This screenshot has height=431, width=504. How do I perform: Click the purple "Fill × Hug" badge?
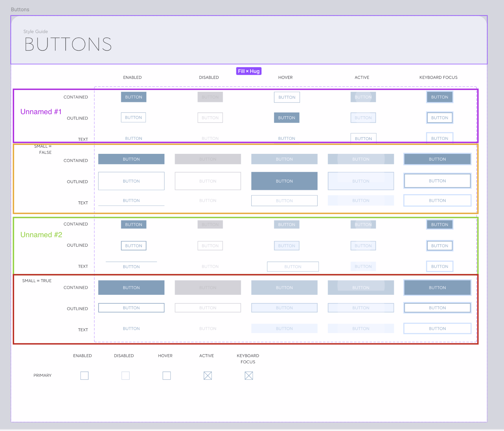click(x=249, y=71)
